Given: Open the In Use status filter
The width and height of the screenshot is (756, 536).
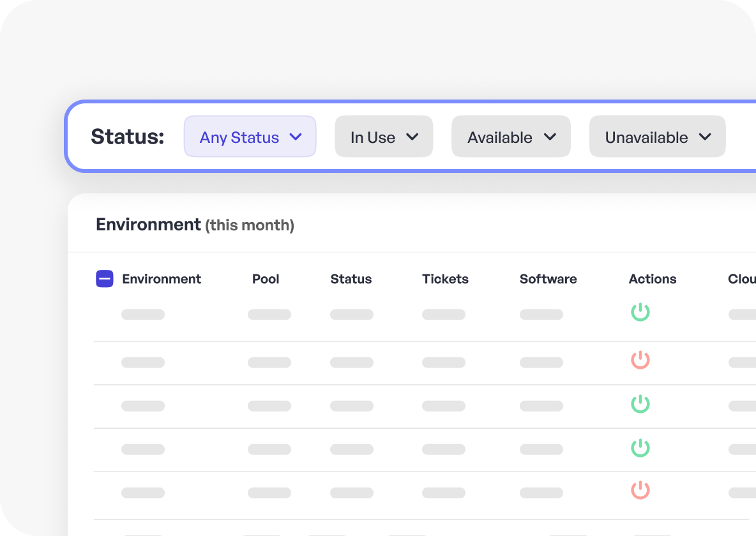Looking at the screenshot, I should point(384,137).
